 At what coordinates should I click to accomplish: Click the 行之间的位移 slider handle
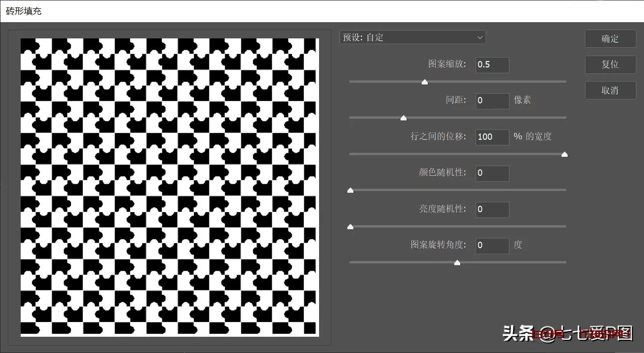point(564,155)
